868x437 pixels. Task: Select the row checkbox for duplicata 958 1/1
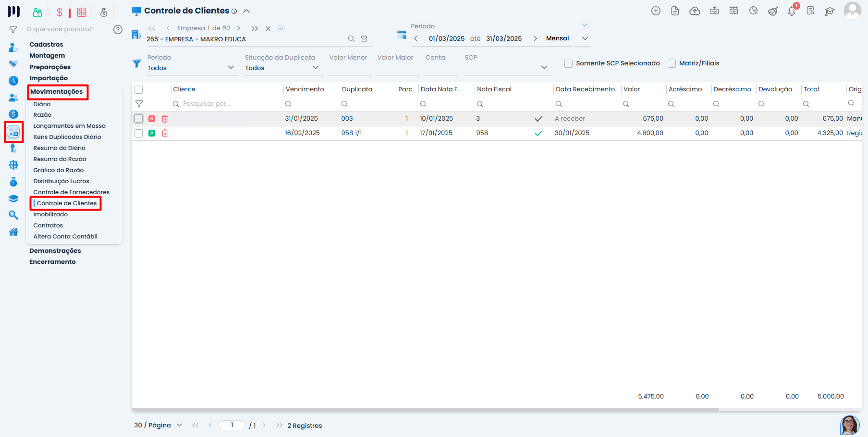[139, 133]
